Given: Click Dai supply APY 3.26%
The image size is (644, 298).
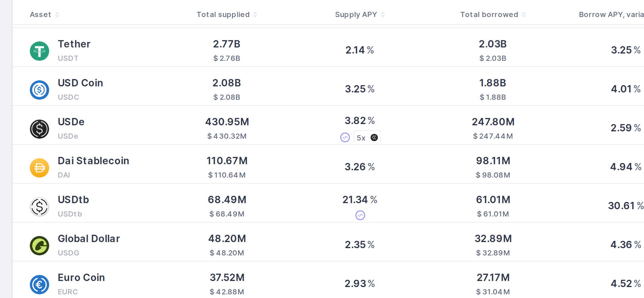Looking at the screenshot, I should (360, 167).
